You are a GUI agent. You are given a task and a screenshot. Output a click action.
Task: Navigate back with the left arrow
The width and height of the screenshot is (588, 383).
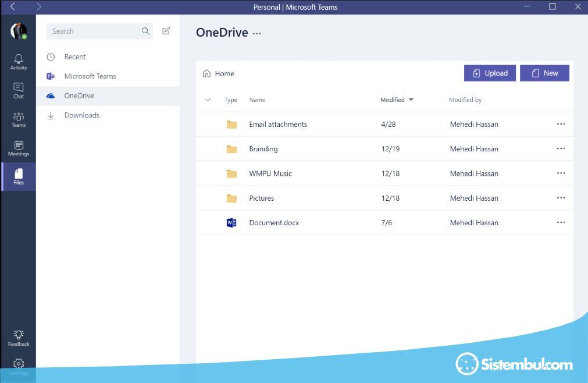(x=13, y=7)
